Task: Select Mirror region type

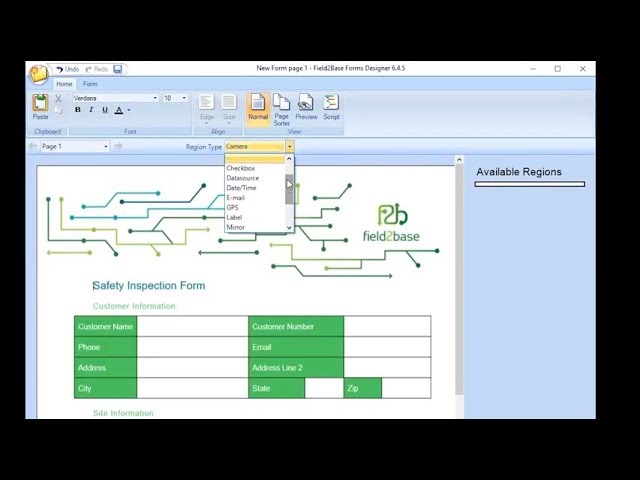Action: [254, 227]
